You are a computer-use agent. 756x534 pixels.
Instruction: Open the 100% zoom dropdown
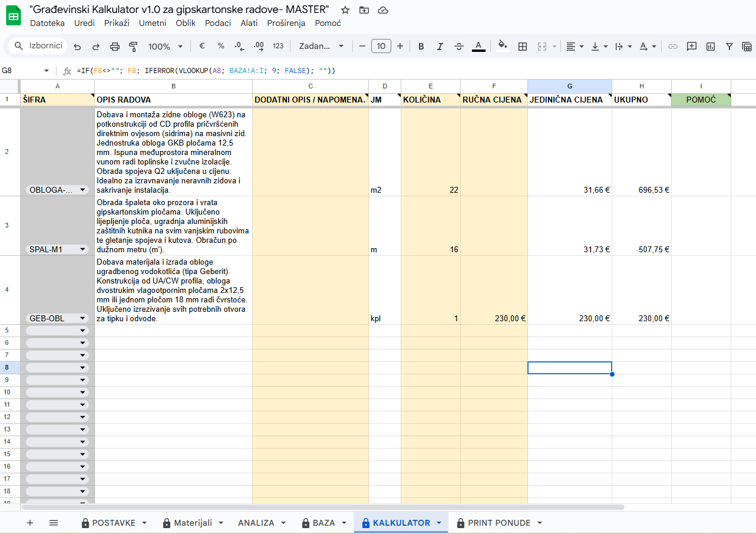point(165,47)
